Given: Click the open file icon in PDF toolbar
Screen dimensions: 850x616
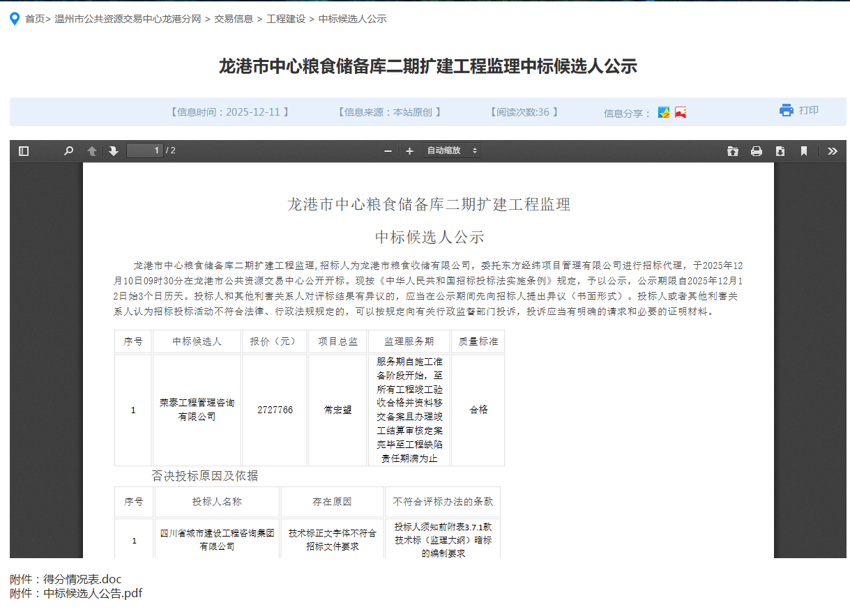Looking at the screenshot, I should tap(732, 151).
